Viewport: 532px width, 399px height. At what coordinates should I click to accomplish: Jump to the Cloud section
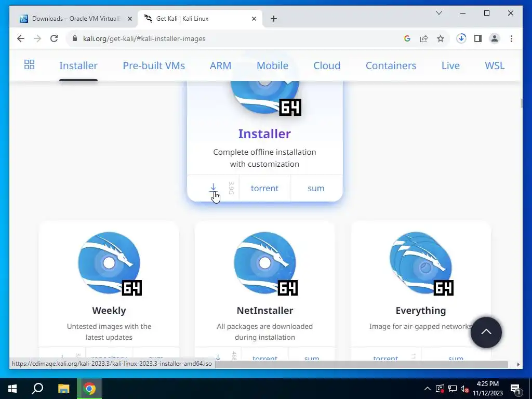pyautogui.click(x=327, y=65)
